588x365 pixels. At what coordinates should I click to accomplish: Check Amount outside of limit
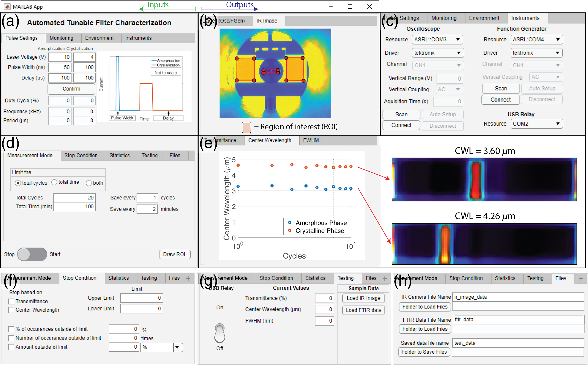click(x=11, y=347)
